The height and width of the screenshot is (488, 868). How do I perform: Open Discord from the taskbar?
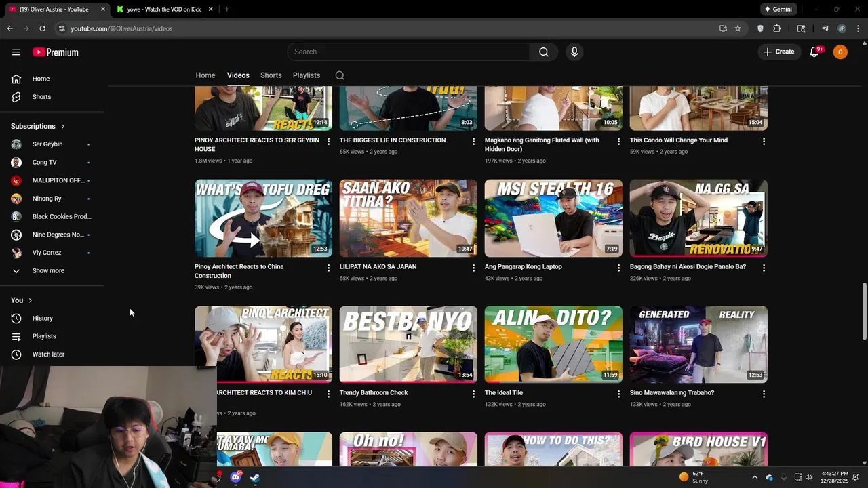(235, 477)
